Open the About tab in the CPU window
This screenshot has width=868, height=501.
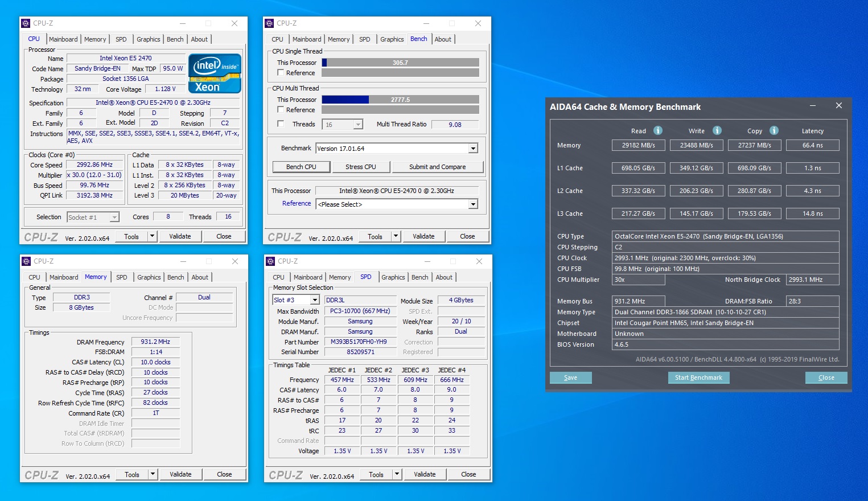pos(199,39)
